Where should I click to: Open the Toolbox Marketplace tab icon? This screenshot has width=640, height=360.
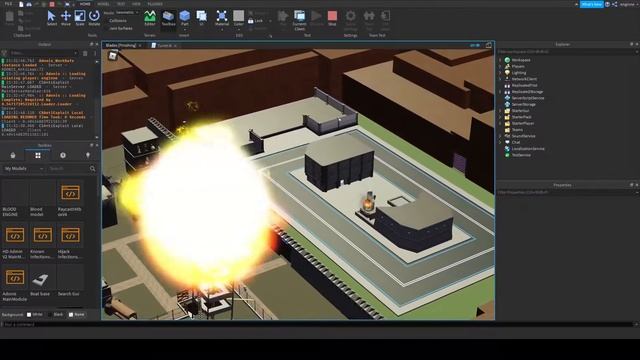pyautogui.click(x=13, y=155)
